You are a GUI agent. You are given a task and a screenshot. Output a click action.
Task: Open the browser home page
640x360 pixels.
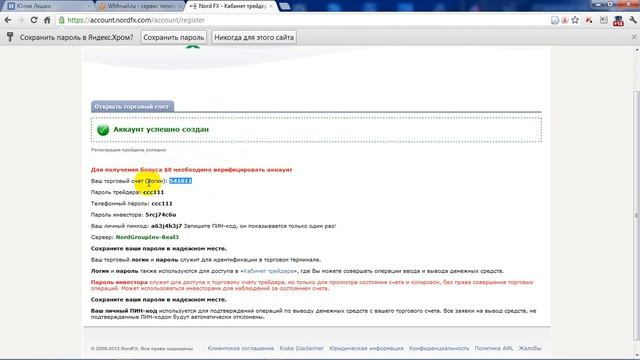point(47,20)
